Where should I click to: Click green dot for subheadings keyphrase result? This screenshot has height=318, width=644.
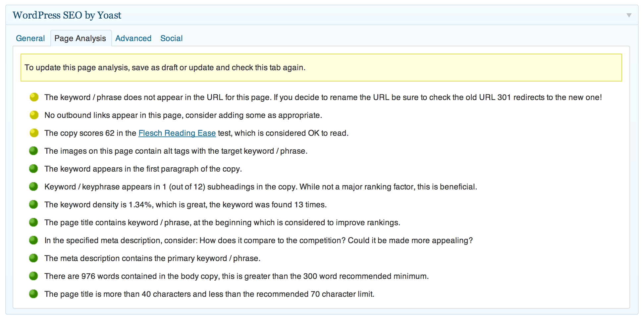[x=33, y=186]
